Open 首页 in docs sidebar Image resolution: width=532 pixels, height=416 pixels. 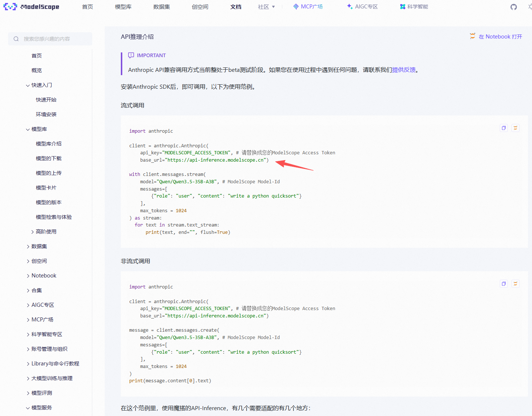point(37,56)
